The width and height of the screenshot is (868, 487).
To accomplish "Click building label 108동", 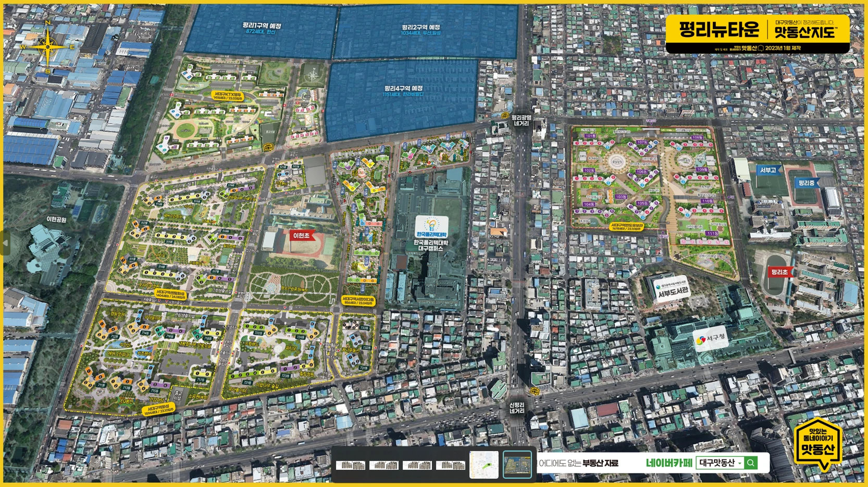I will (697, 138).
